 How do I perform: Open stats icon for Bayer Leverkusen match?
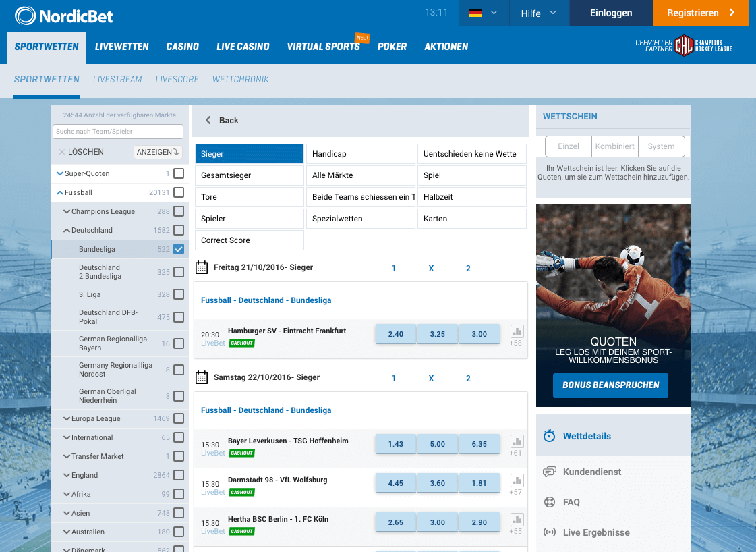517,441
